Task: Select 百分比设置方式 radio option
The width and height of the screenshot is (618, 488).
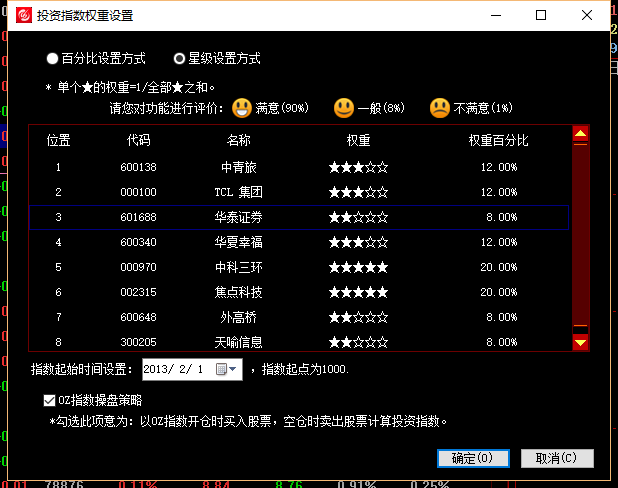Action: 52,59
